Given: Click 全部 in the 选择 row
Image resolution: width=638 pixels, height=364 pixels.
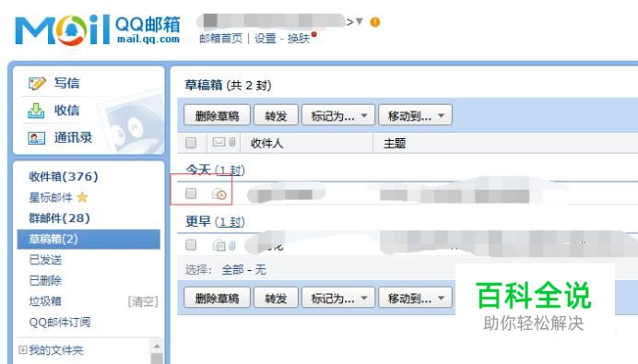Looking at the screenshot, I should point(232,269).
